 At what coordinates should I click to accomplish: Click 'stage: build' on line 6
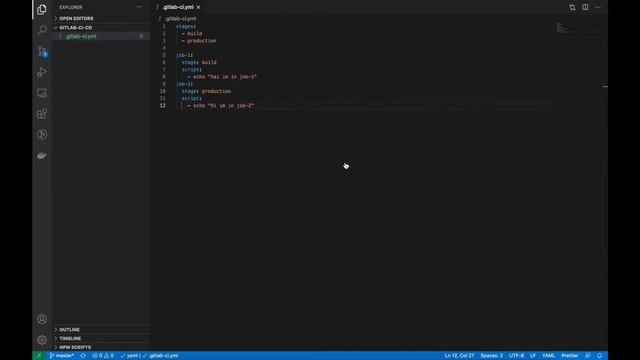coord(199,62)
